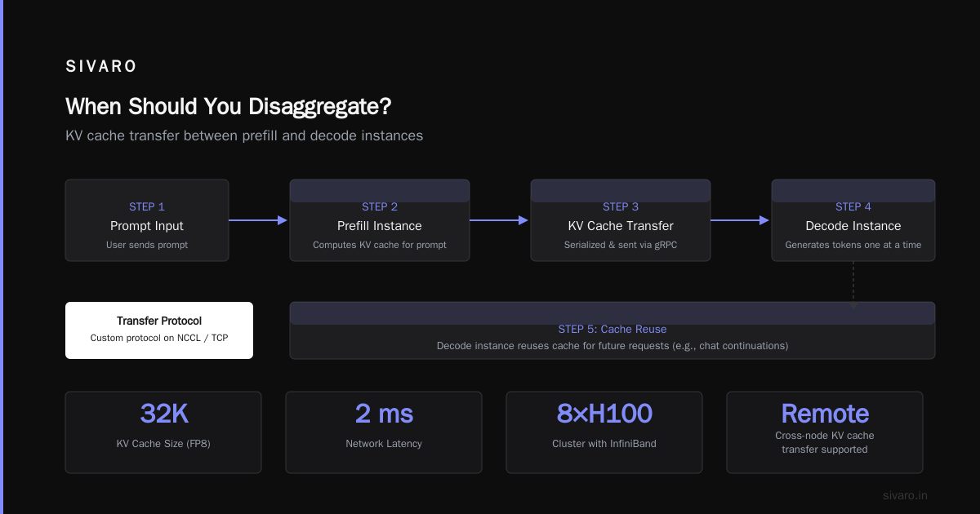Click 'Generates tokens one at a time' text
Screen dimensions: 980x514
point(853,245)
